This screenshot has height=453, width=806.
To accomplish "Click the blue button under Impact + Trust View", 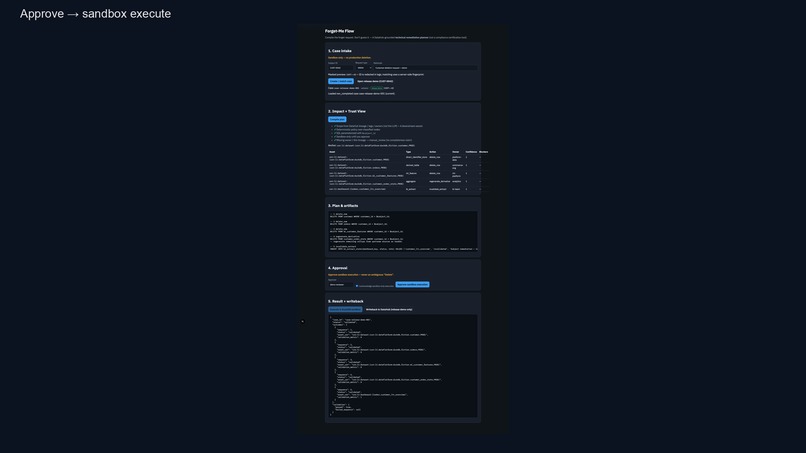I will click(x=337, y=119).
